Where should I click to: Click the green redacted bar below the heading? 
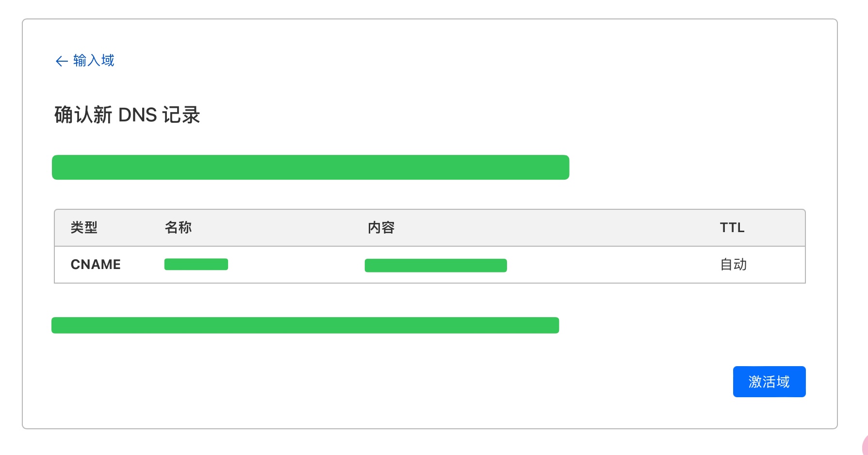point(311,168)
